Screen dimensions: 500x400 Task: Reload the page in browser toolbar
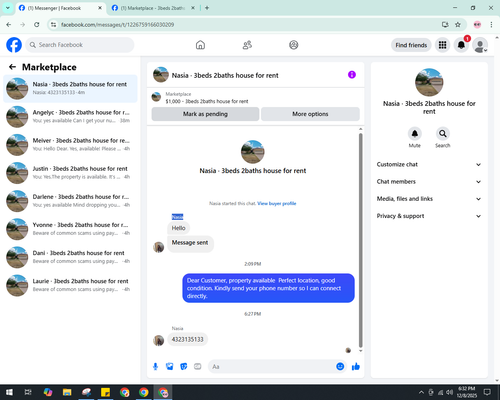[37, 25]
